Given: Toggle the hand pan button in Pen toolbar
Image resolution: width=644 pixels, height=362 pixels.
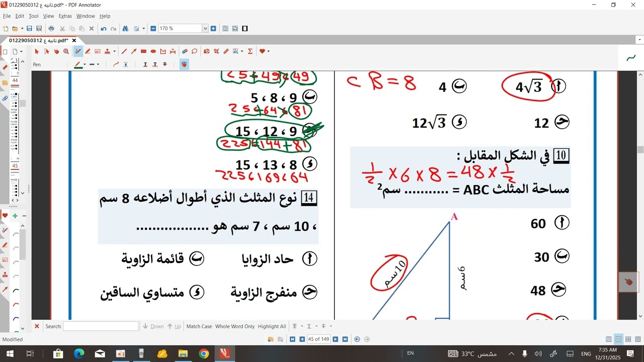Looking at the screenshot, I should point(184,64).
